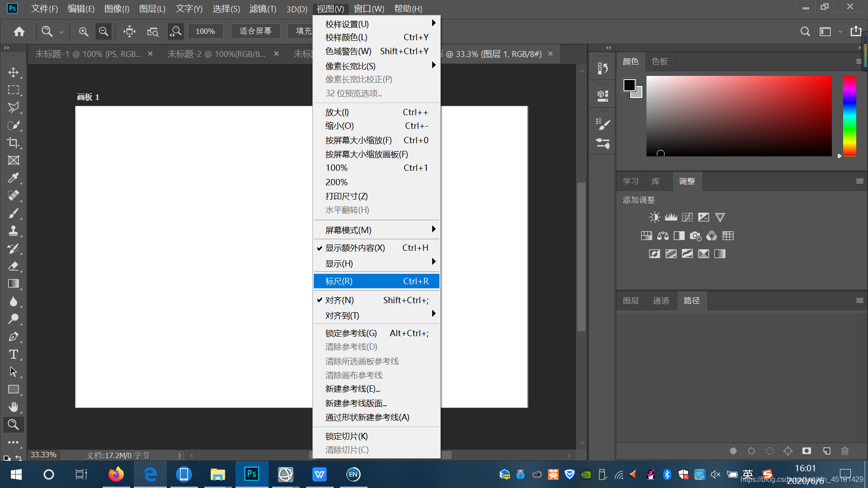The width and height of the screenshot is (868, 488).
Task: Select the Crop tool
Action: point(14,143)
